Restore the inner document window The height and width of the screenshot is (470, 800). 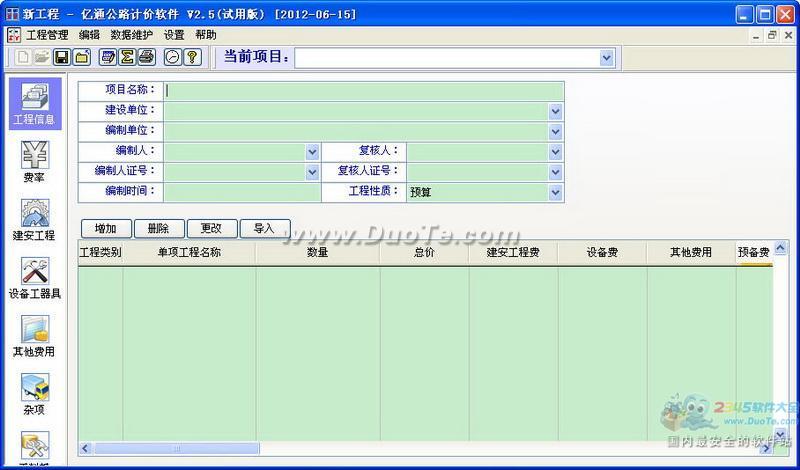coord(772,36)
